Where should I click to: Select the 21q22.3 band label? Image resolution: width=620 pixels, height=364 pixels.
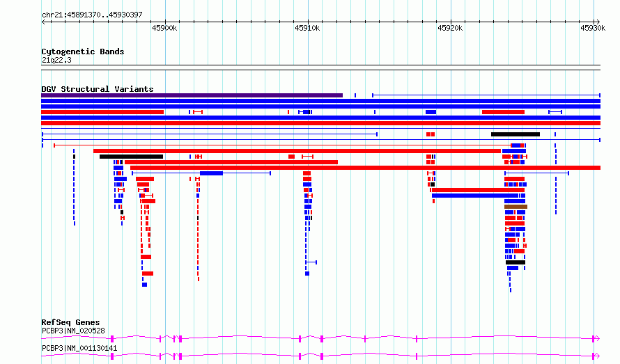pyautogui.click(x=56, y=60)
